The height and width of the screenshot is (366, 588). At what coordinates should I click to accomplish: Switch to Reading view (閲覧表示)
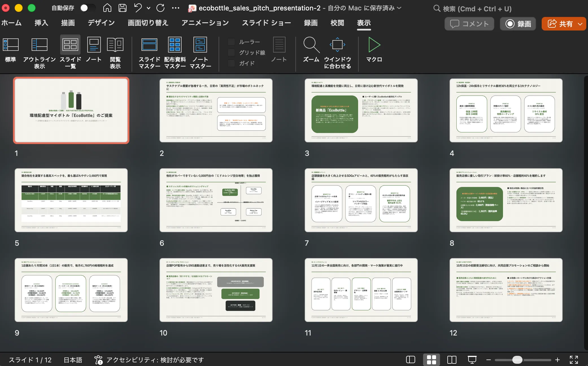115,53
